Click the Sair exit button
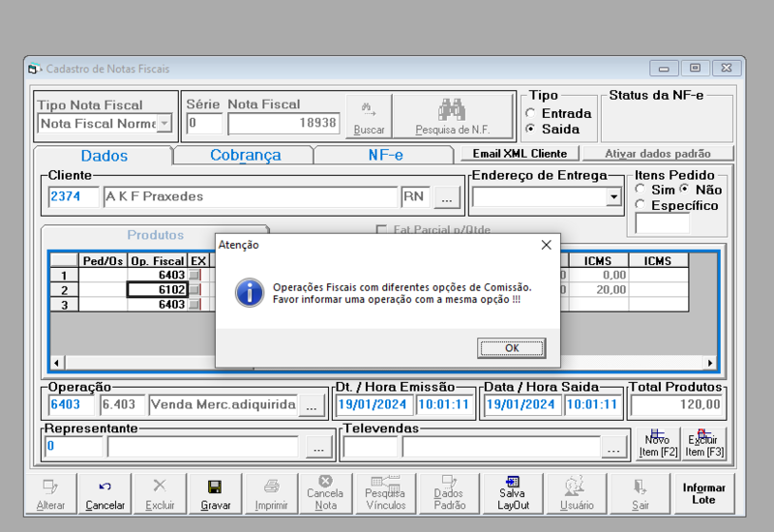The height and width of the screenshot is (532, 774). point(640,494)
